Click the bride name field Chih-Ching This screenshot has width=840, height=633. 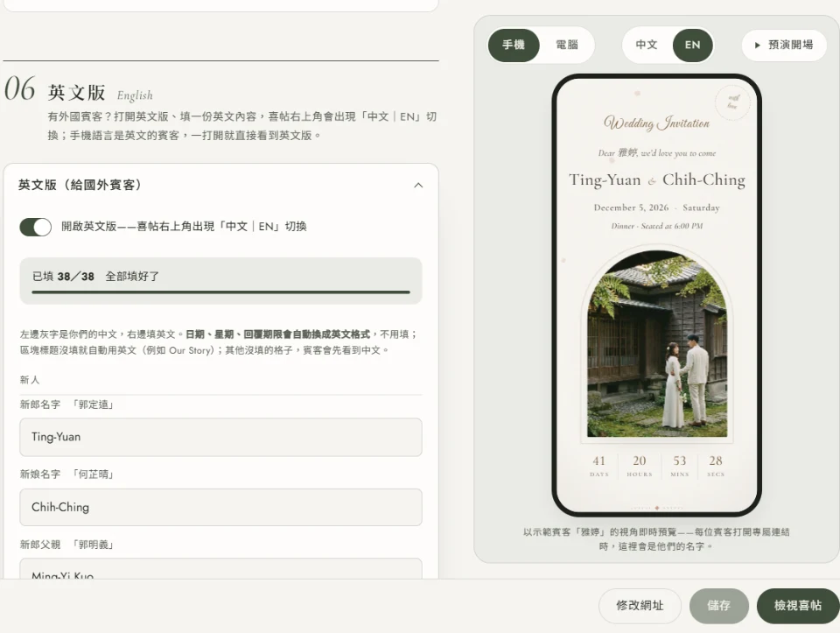coord(220,507)
